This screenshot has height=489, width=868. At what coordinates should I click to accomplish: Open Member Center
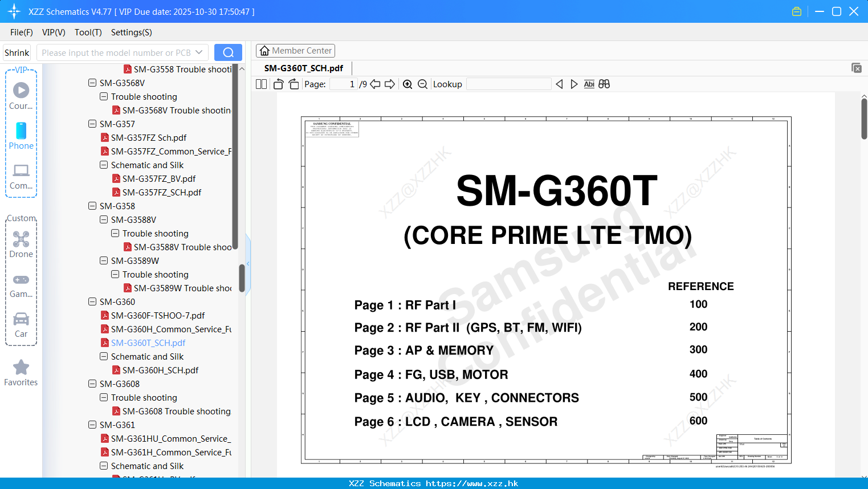tap(295, 51)
